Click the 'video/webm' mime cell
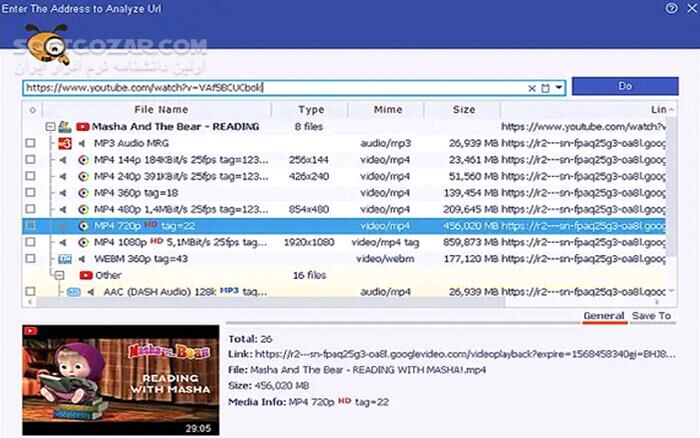Image resolution: width=700 pixels, height=438 pixels. coord(385,259)
